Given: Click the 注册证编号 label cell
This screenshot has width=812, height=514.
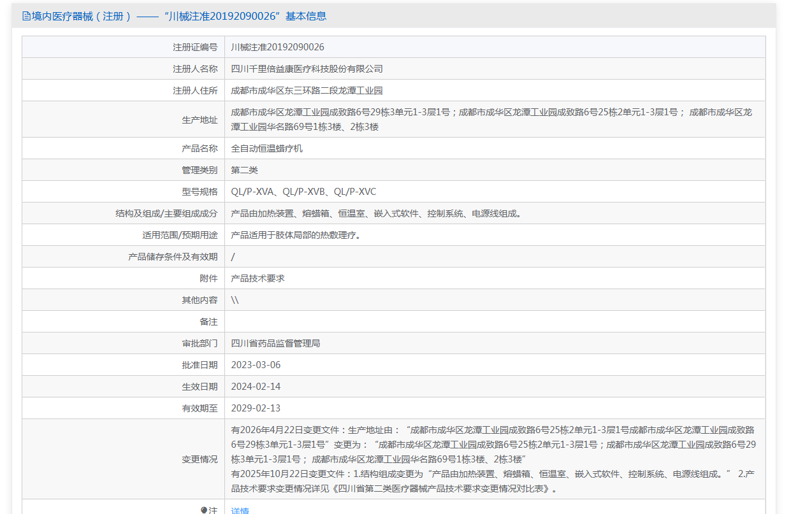Looking at the screenshot, I should pos(124,47).
